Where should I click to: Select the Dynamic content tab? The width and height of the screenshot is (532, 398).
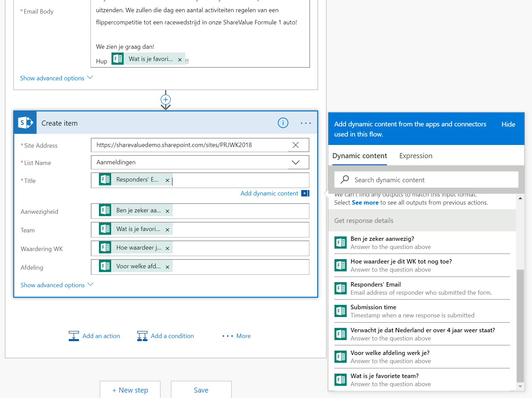(359, 156)
